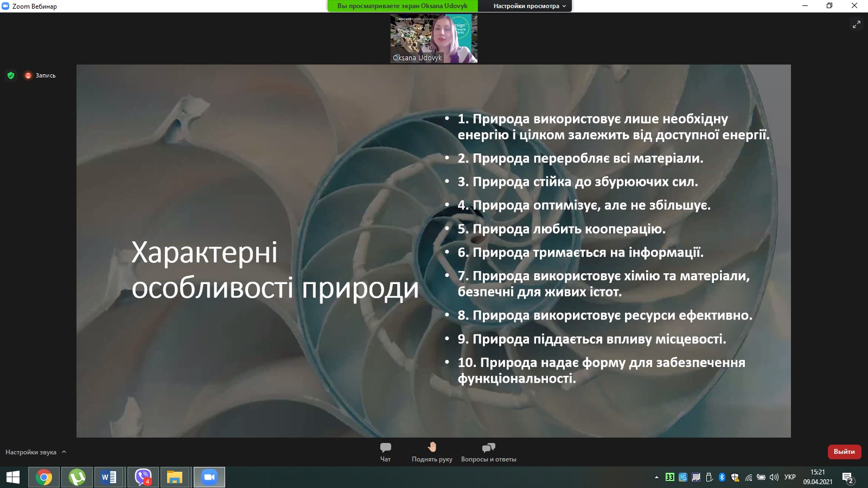Open the Вопросы и ответы panel
Screen dimensions: 868x488
pos(488,451)
